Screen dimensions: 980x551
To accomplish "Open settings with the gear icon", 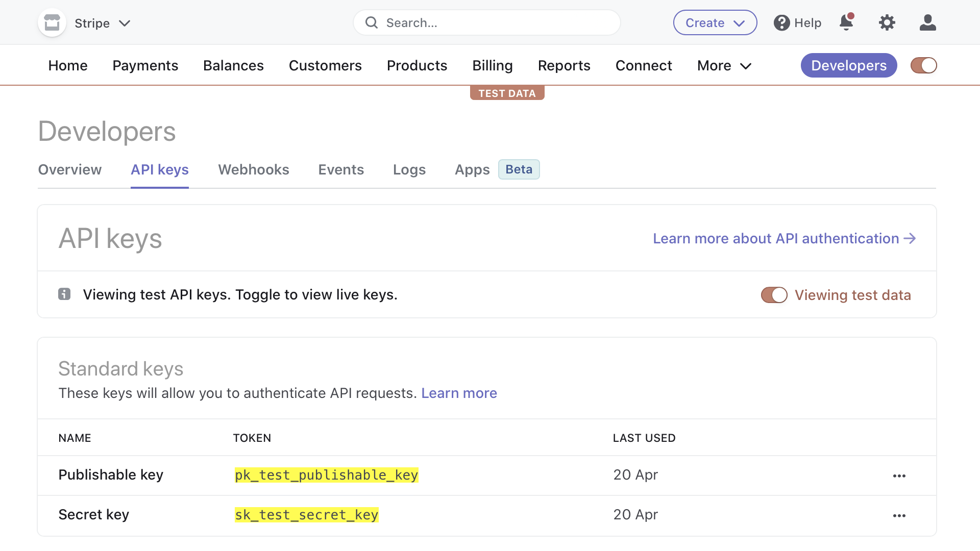I will coord(887,22).
